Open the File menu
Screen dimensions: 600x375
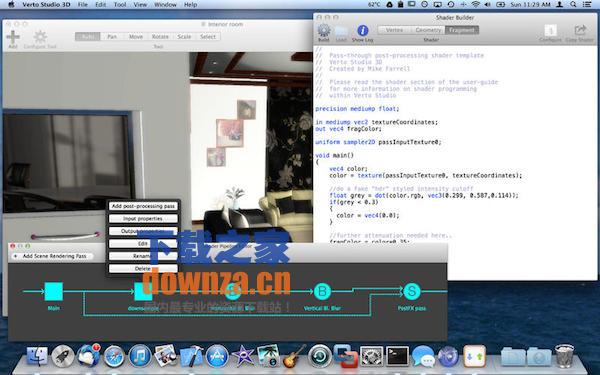[x=83, y=5]
